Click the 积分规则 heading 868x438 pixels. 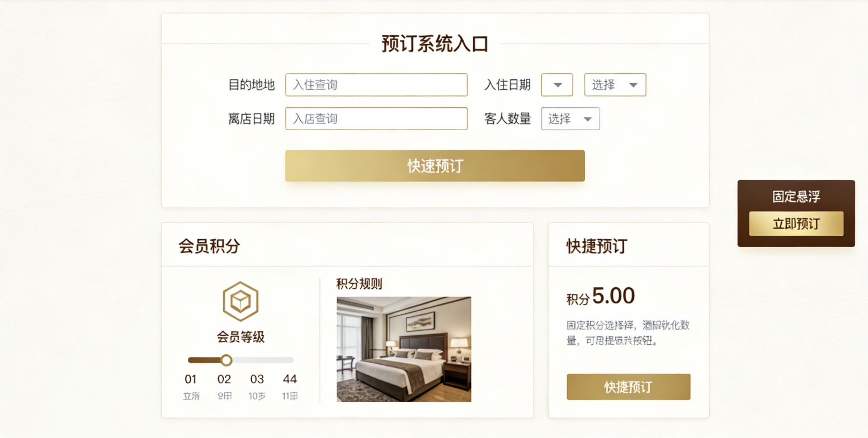click(359, 284)
